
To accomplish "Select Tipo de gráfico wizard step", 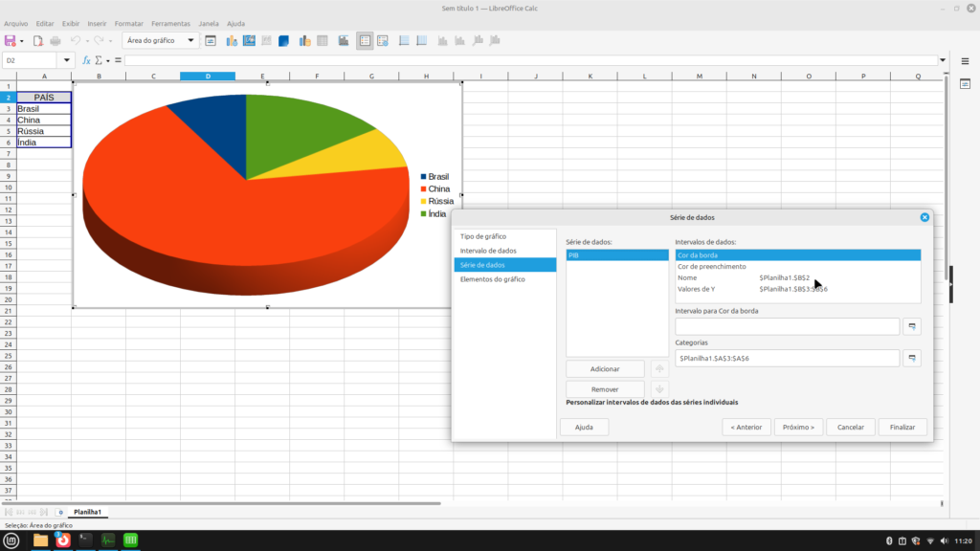I will tap(483, 236).
